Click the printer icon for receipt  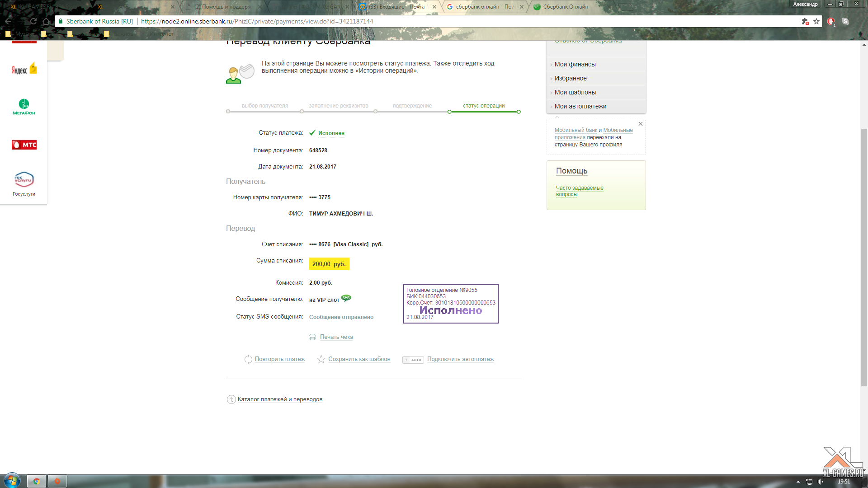(312, 337)
